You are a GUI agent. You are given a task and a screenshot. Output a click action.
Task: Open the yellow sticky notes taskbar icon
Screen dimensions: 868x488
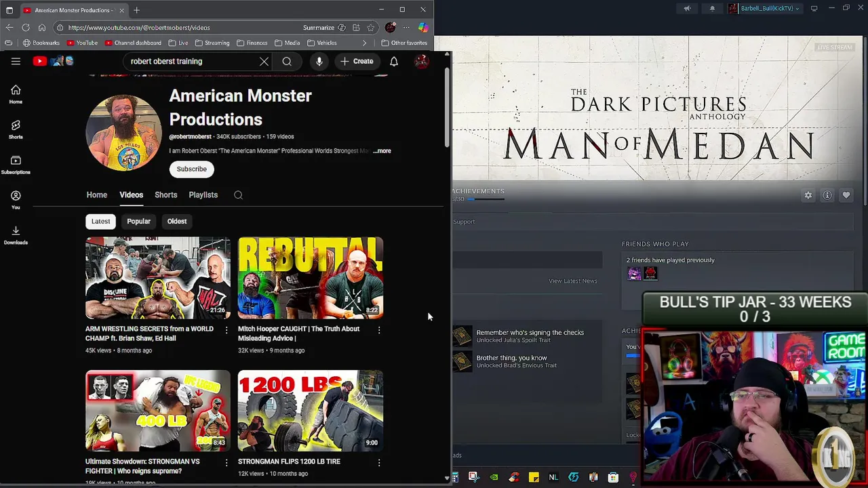point(534,477)
